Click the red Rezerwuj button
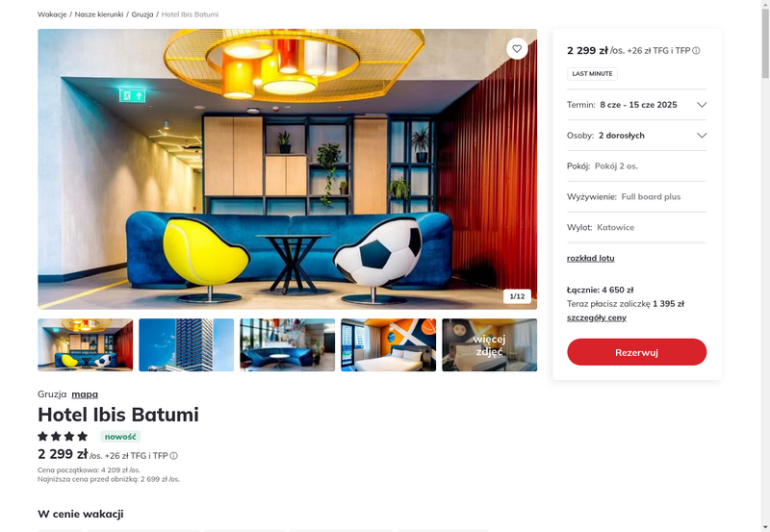This screenshot has width=770, height=532. 636,352
